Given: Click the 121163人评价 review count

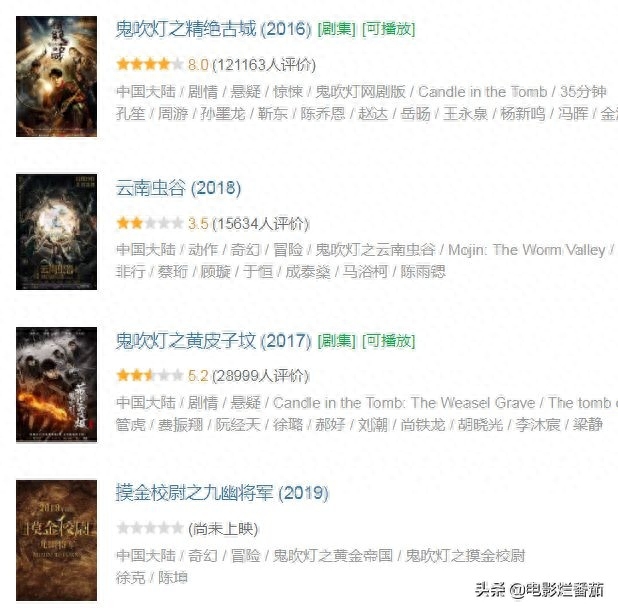Looking at the screenshot, I should pos(264,65).
